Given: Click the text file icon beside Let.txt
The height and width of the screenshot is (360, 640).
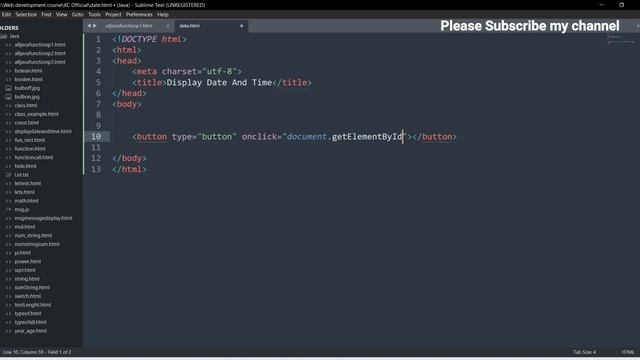Looking at the screenshot, I should tap(8, 175).
